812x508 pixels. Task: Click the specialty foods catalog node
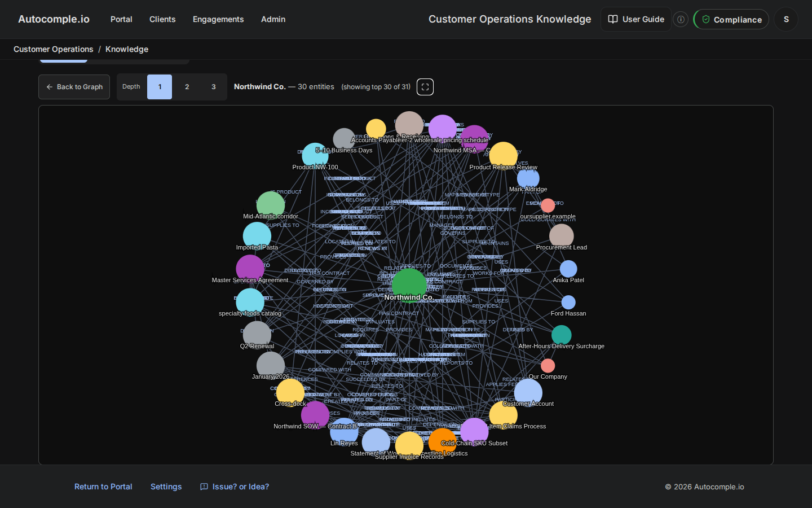(250, 302)
